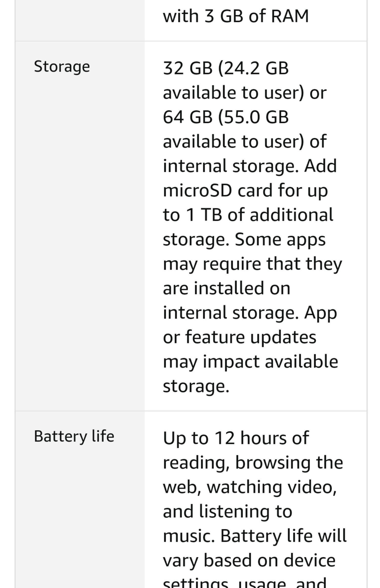This screenshot has width=380, height=588.
Task: Click the "available to user) or" line
Action: [244, 92]
